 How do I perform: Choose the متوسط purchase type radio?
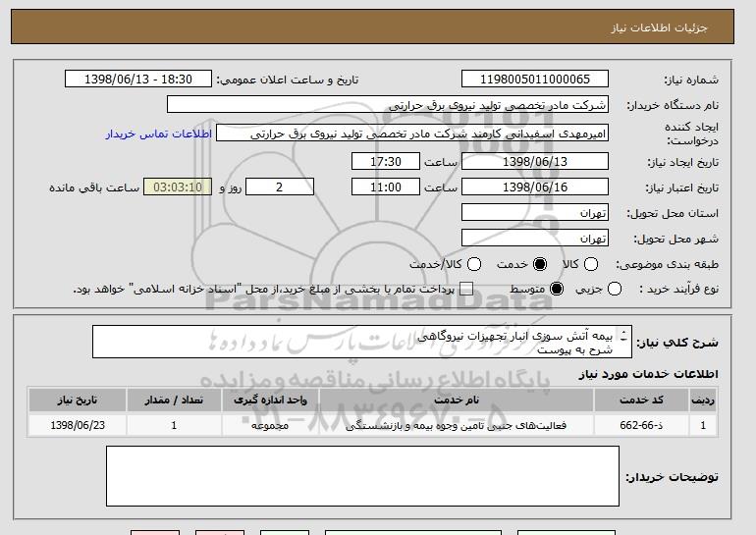[557, 289]
